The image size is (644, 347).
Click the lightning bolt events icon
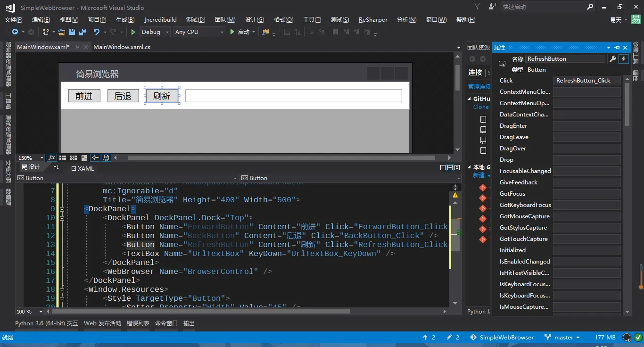coord(624,59)
